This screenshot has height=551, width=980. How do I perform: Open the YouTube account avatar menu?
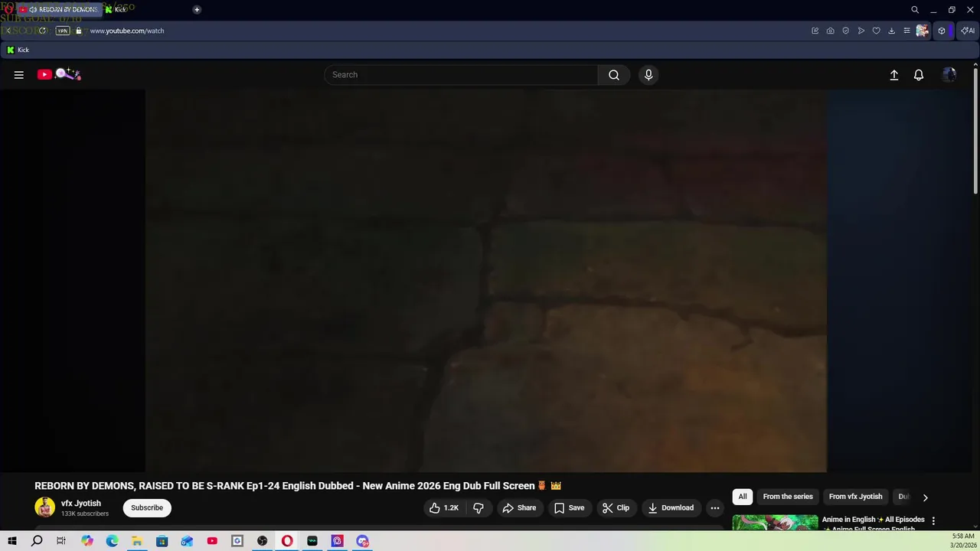949,75
